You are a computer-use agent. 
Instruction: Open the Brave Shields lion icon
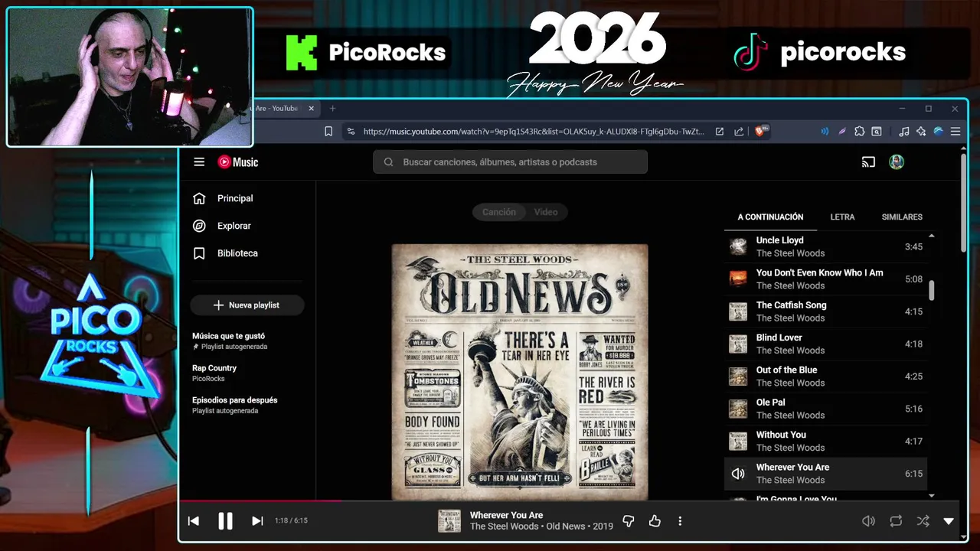pos(760,131)
